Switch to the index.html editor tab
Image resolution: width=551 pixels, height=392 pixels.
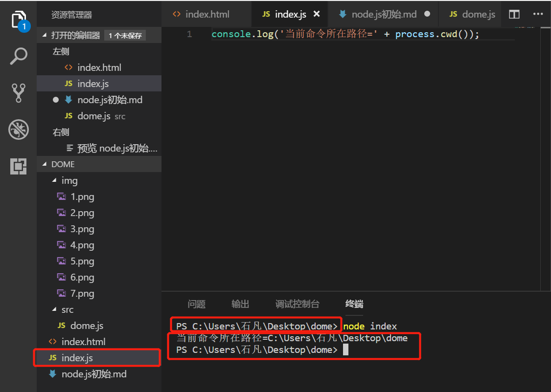pos(201,14)
